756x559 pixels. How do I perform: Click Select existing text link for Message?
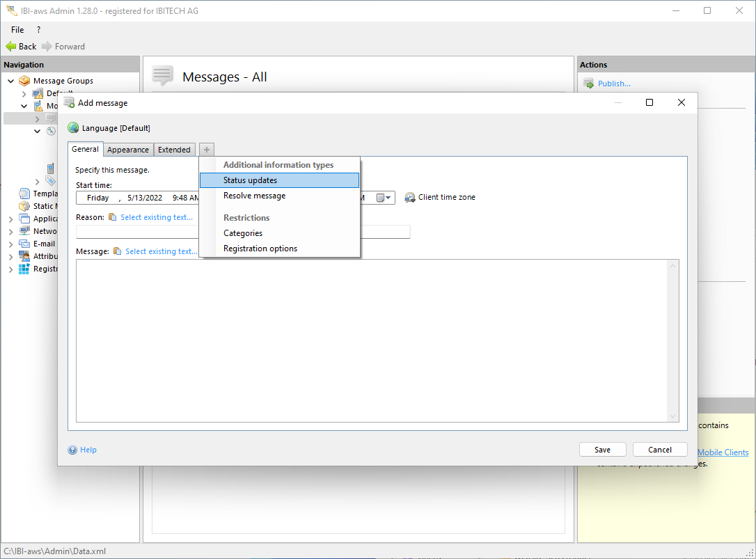point(162,251)
